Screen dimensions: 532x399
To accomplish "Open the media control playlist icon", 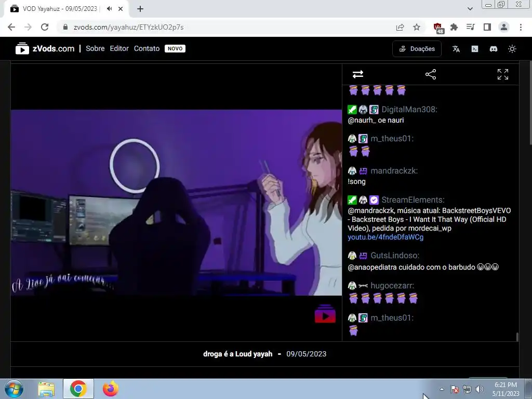I will coord(470,27).
